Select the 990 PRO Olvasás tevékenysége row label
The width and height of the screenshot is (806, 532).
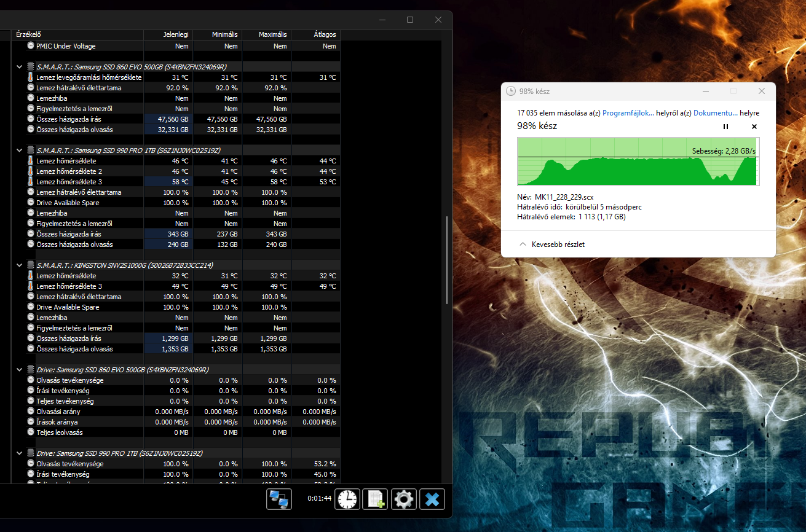70,464
